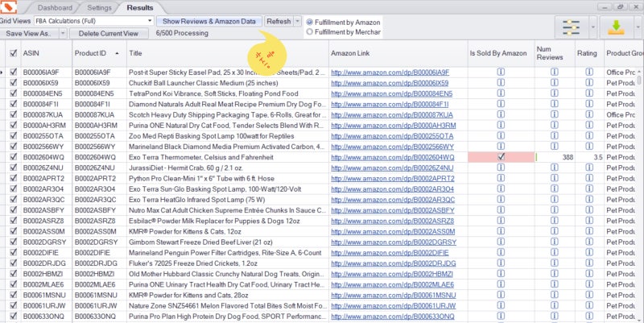Viewport: 644px width, 323px height.
Task: Click the ASIN column header
Action: (47, 53)
